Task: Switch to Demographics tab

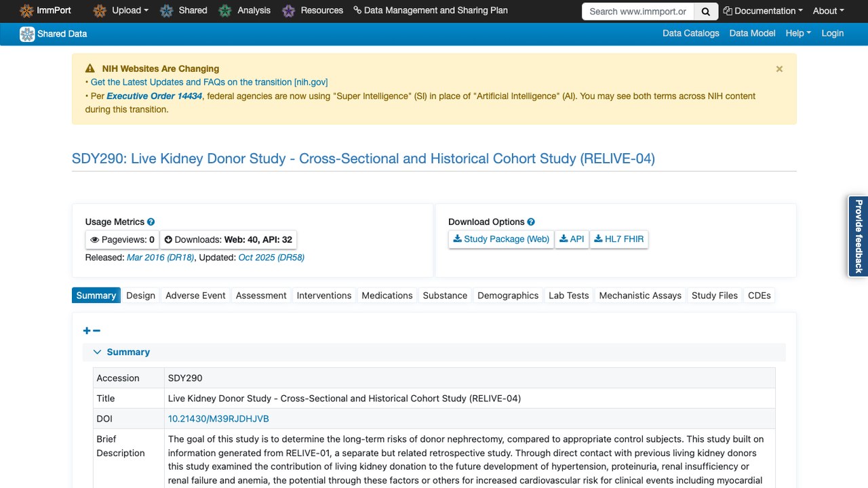Action: coord(508,296)
